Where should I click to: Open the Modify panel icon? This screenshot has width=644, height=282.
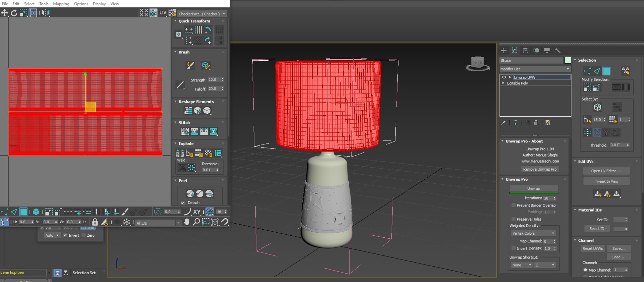(515, 50)
